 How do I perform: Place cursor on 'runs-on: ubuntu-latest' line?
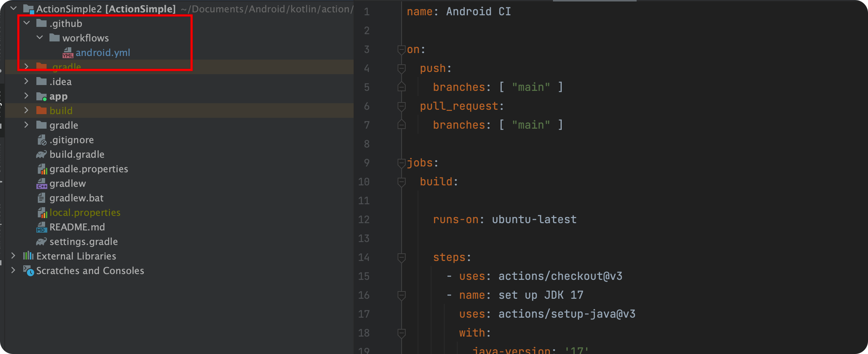point(505,220)
